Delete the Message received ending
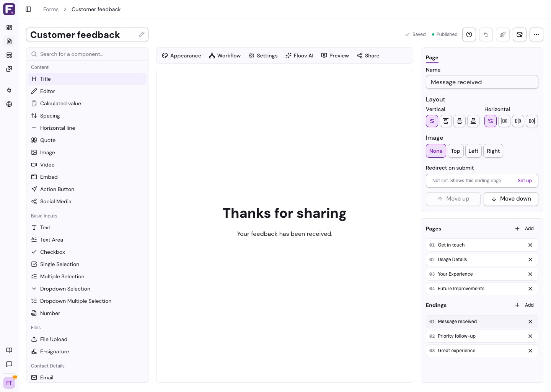551x392 pixels. pos(530,322)
